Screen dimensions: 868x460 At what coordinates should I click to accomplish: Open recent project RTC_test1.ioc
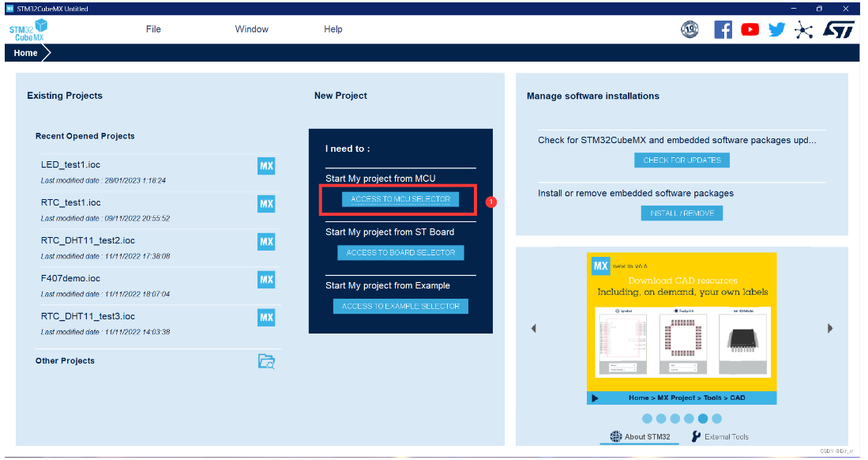[x=71, y=203]
